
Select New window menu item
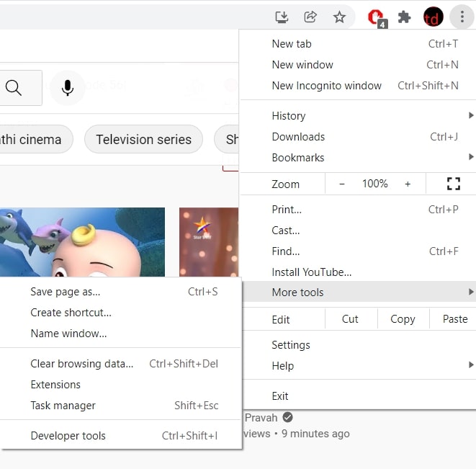click(358, 65)
